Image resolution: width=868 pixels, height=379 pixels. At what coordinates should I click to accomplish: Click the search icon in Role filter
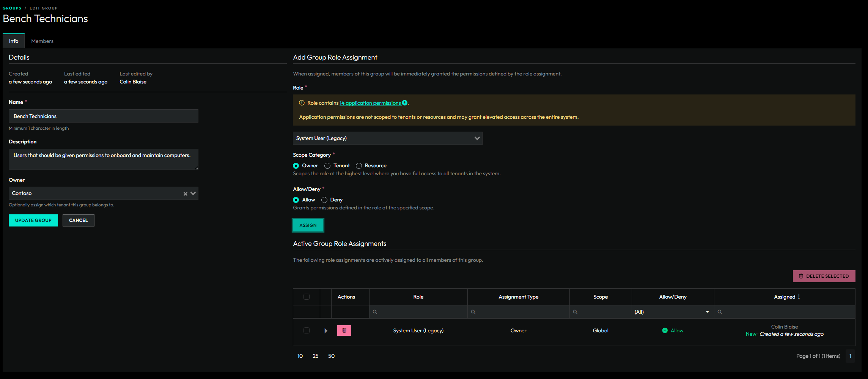(x=375, y=312)
